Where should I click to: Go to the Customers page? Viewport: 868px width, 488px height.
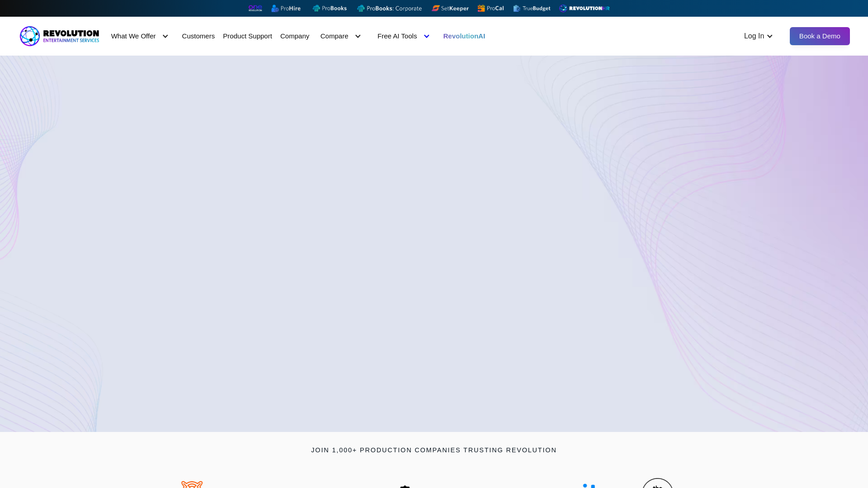click(198, 36)
